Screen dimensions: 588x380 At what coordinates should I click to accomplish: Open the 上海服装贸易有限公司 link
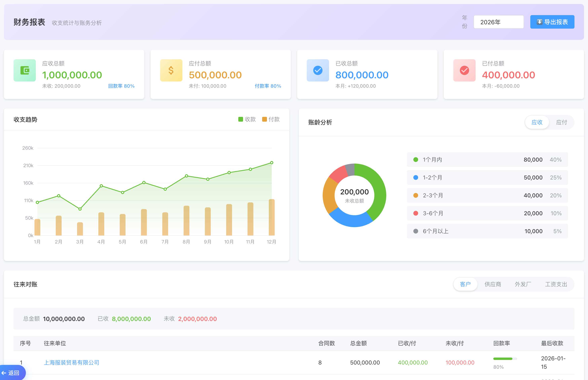[x=72, y=363]
